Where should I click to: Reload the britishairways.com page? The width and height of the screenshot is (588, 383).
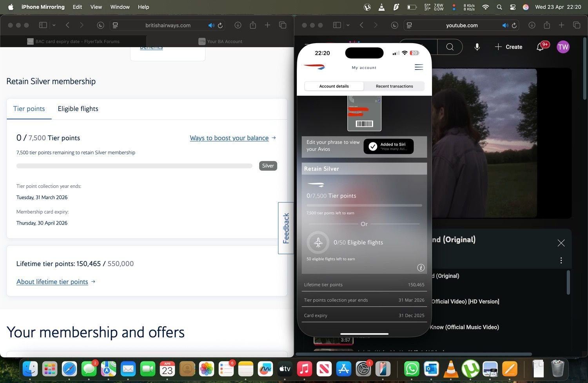220,26
